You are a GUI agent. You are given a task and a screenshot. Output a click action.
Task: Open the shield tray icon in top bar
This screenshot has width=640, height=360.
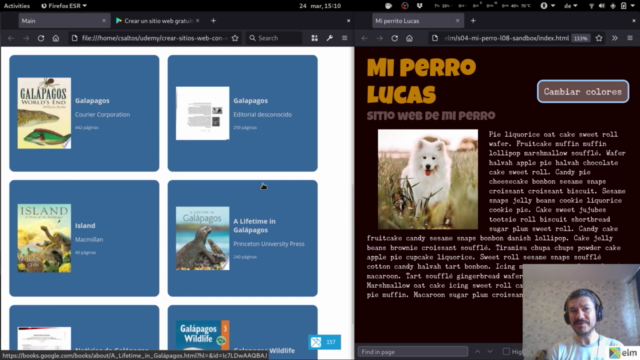tap(419, 6)
